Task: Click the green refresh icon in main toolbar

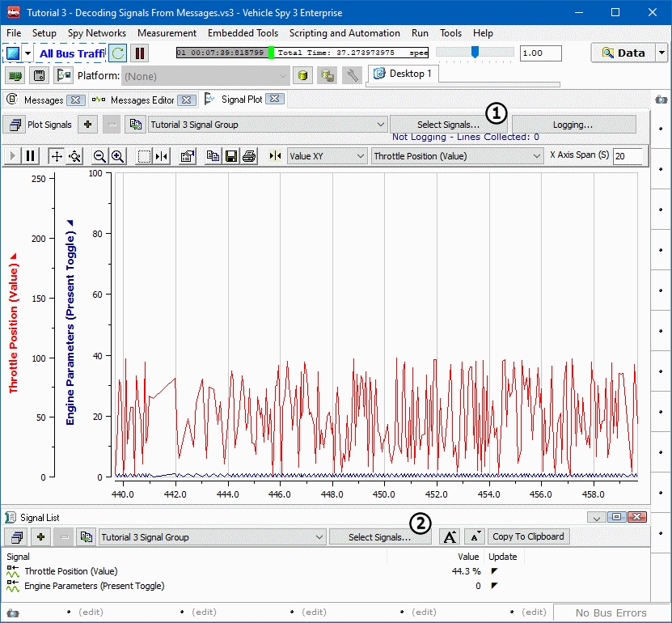Action: 118,53
